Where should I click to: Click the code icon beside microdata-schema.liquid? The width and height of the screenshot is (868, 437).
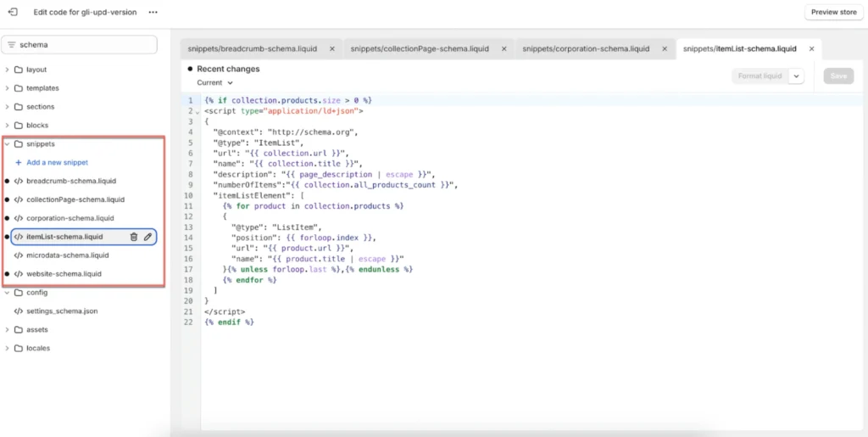tap(19, 255)
